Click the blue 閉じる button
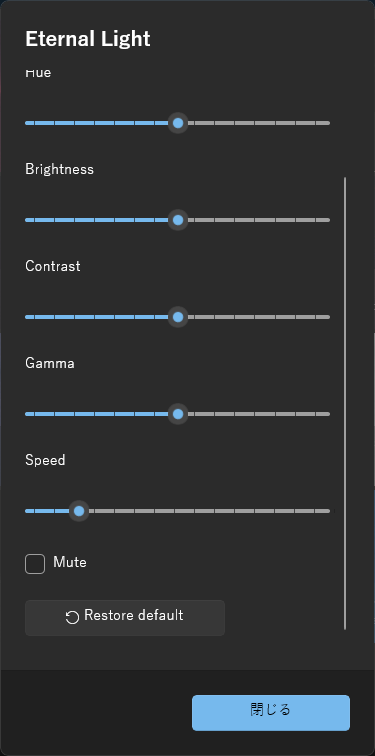 [271, 713]
